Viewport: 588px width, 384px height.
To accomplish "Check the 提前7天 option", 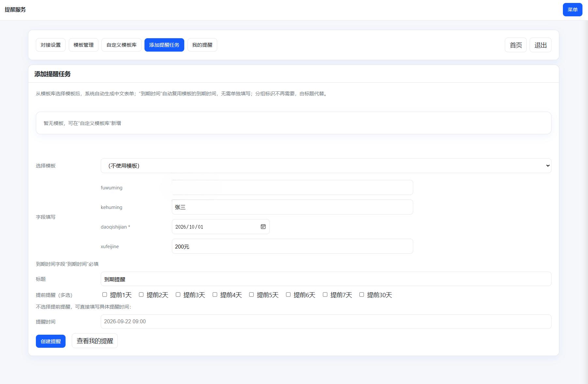I will coord(325,295).
